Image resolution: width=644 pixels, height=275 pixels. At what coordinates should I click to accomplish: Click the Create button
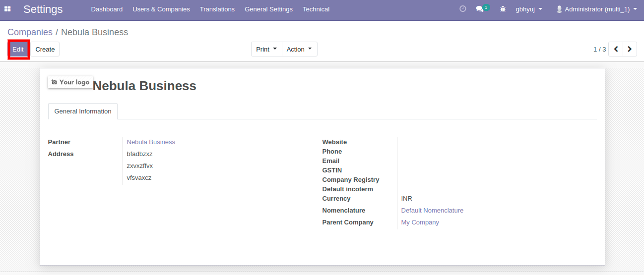pos(45,49)
